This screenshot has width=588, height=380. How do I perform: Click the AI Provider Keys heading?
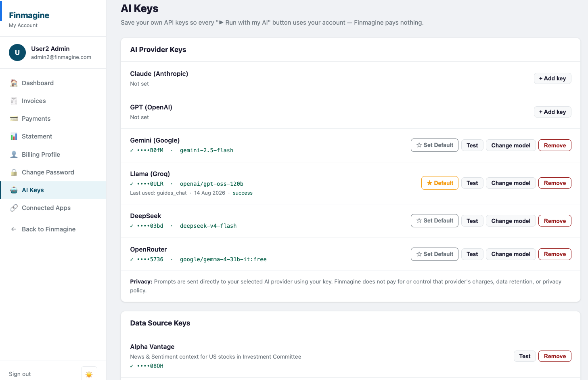[158, 50]
